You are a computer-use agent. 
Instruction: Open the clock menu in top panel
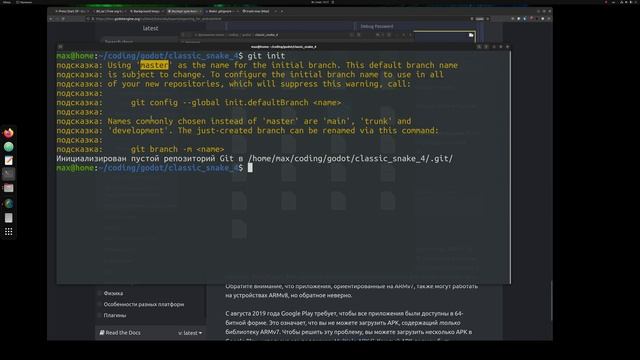coord(320,2)
